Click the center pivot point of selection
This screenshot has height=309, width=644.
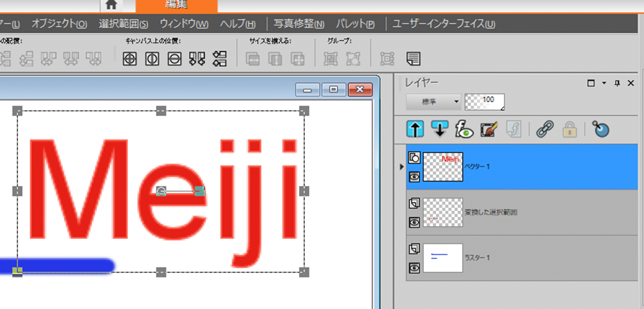(161, 191)
